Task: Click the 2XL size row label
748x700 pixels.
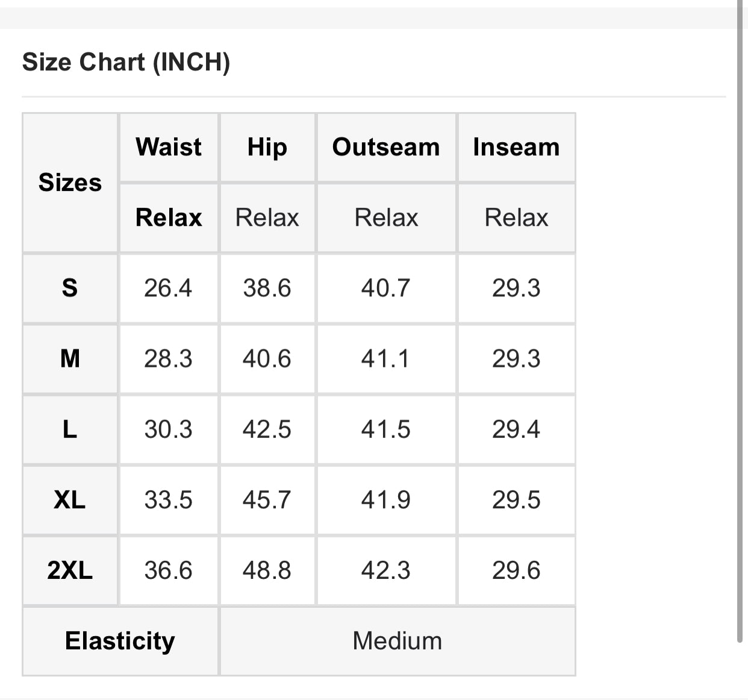Action: point(70,570)
